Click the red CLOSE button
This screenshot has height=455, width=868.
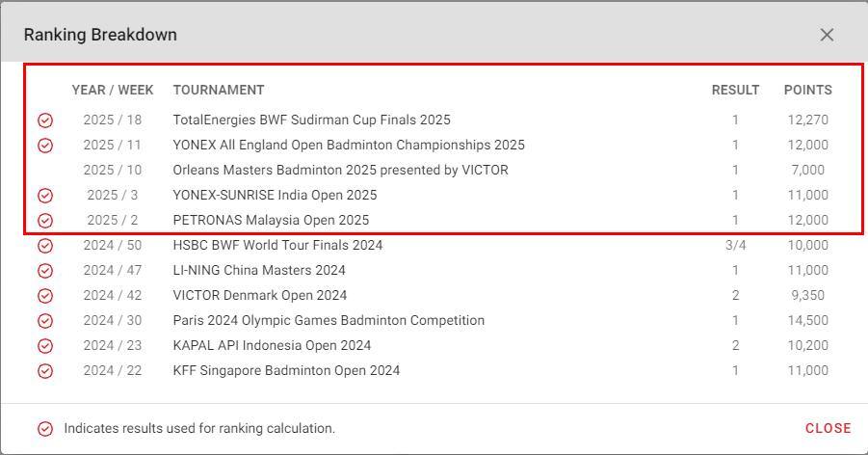click(x=829, y=428)
